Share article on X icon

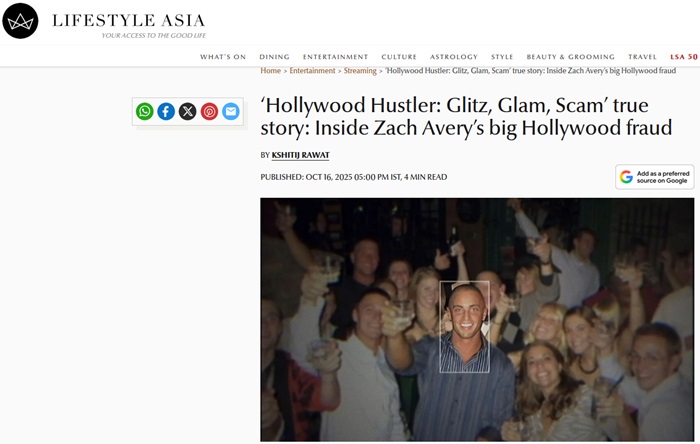pyautogui.click(x=188, y=111)
